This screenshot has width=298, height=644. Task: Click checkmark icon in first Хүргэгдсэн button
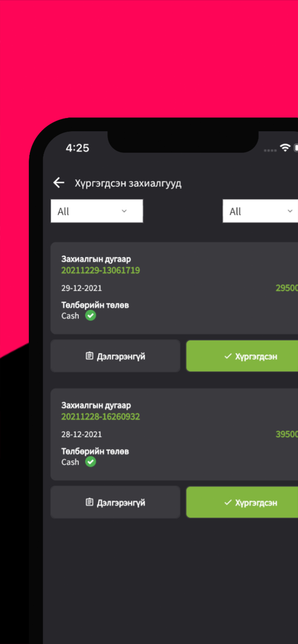tap(228, 356)
